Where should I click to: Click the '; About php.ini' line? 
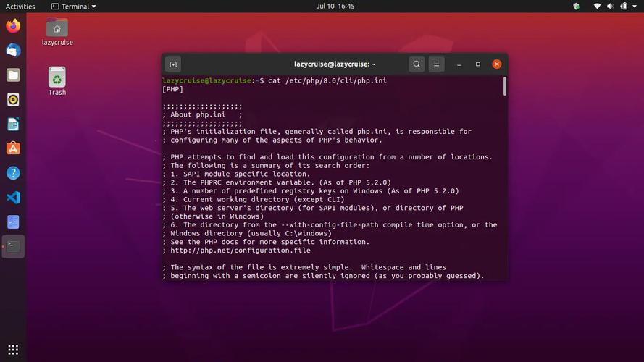[202, 114]
